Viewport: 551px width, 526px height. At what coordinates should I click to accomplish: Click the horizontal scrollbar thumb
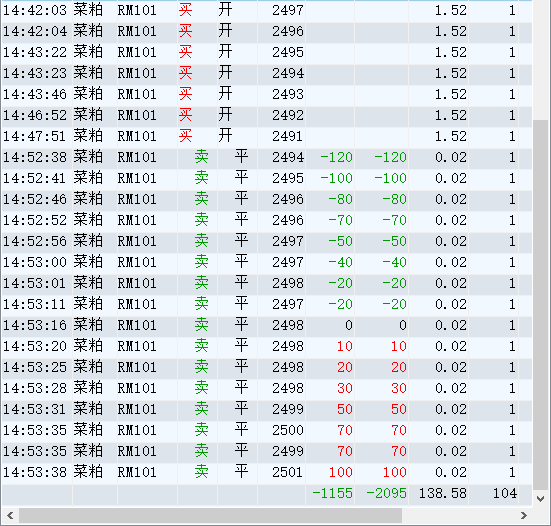click(x=210, y=515)
